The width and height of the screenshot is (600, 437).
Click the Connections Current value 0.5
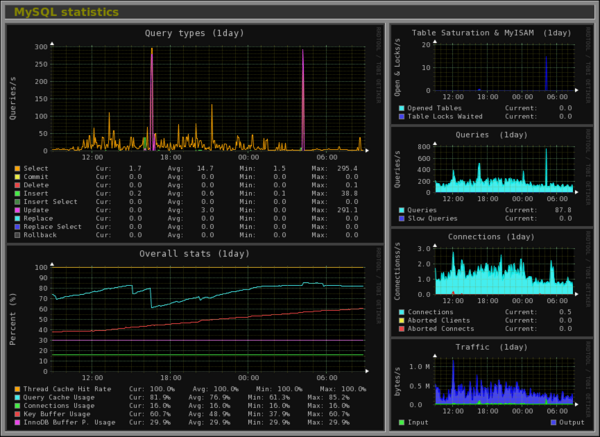[x=565, y=312]
